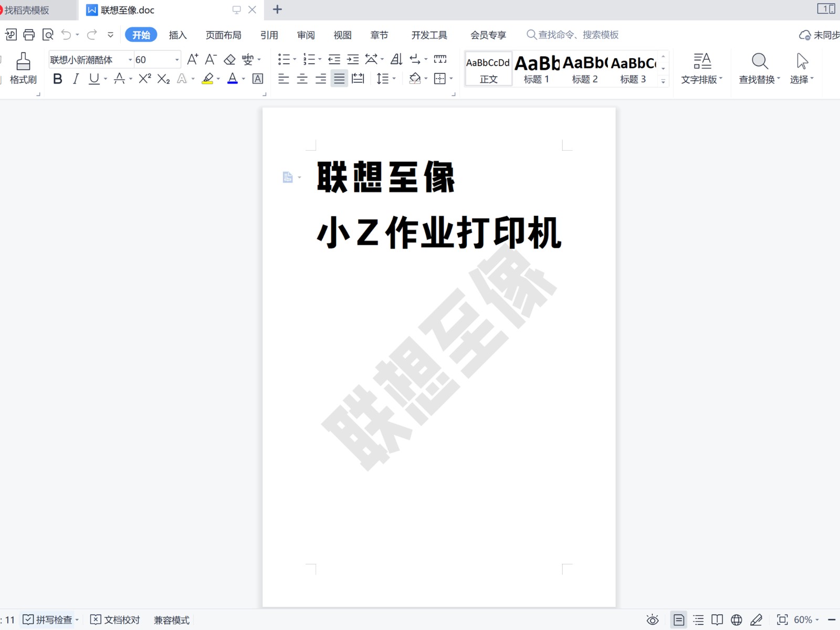Expand the styles gallery
Image resolution: width=840 pixels, height=630 pixels.
coord(663,81)
